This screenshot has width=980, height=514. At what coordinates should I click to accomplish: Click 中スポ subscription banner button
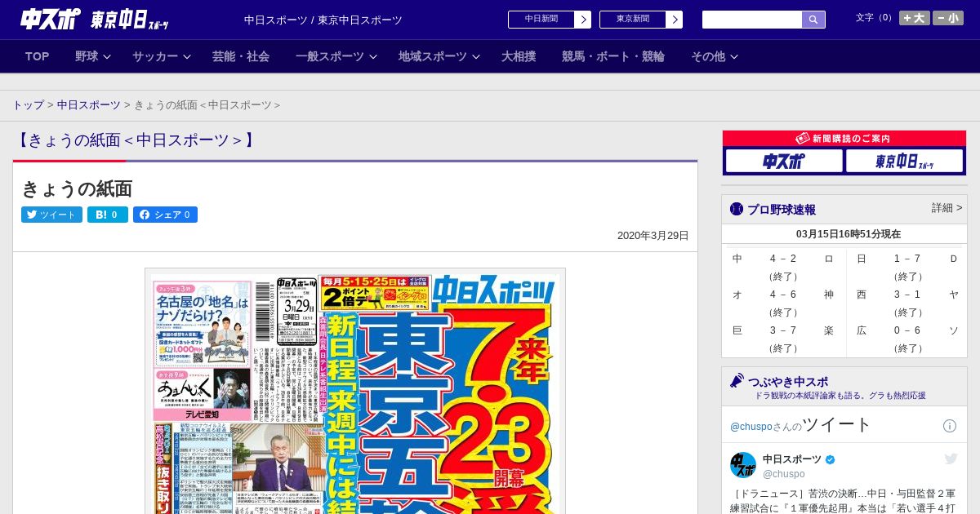(784, 162)
